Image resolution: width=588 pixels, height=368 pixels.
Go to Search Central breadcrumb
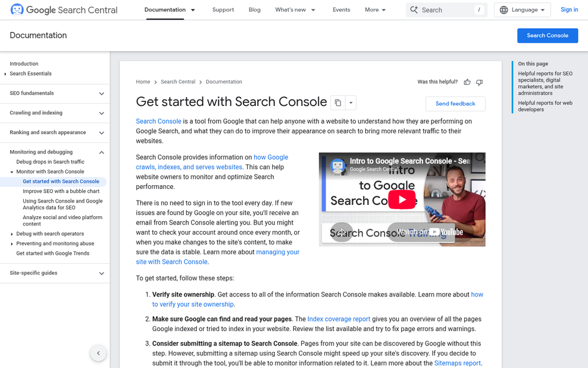pyautogui.click(x=178, y=82)
